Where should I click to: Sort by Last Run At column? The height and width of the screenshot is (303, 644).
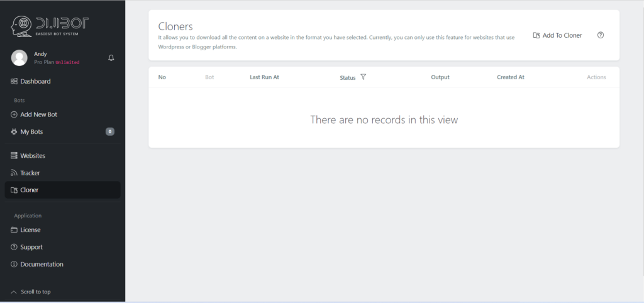coord(265,77)
